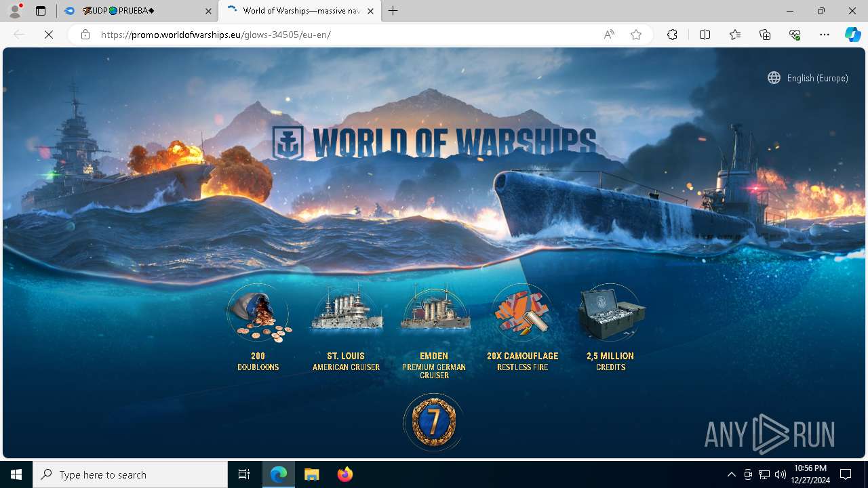Viewport: 868px width, 488px height.
Task: Select the World of Warships tab
Action: pyautogui.click(x=300, y=11)
